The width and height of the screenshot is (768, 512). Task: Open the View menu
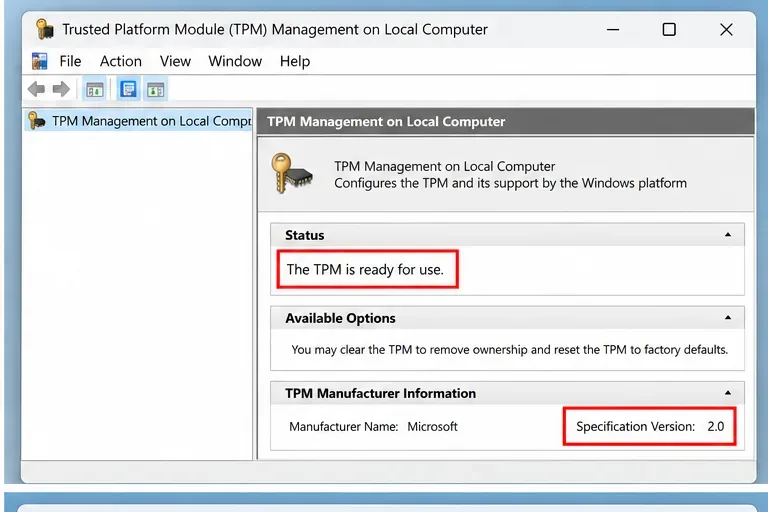pos(175,61)
